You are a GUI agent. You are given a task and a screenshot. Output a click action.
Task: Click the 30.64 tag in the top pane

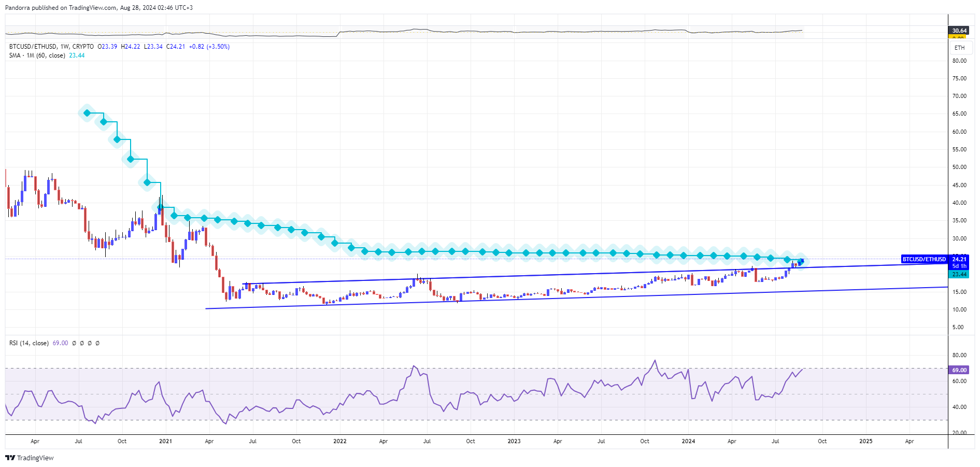[959, 31]
